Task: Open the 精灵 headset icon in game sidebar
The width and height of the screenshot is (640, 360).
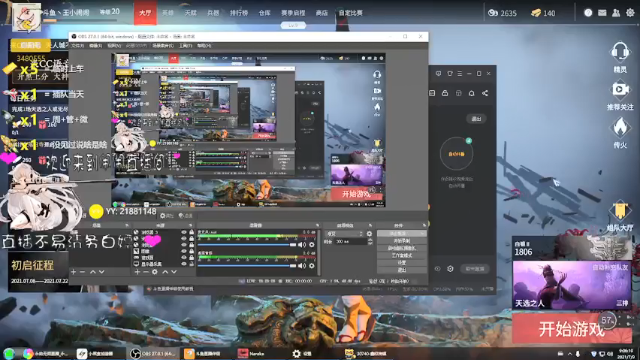Action: (620, 52)
